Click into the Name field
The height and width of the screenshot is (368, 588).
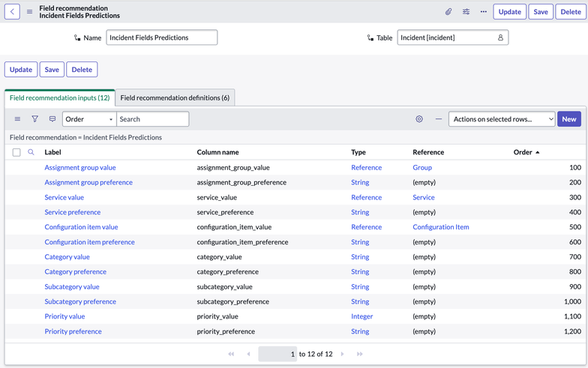pyautogui.click(x=162, y=37)
